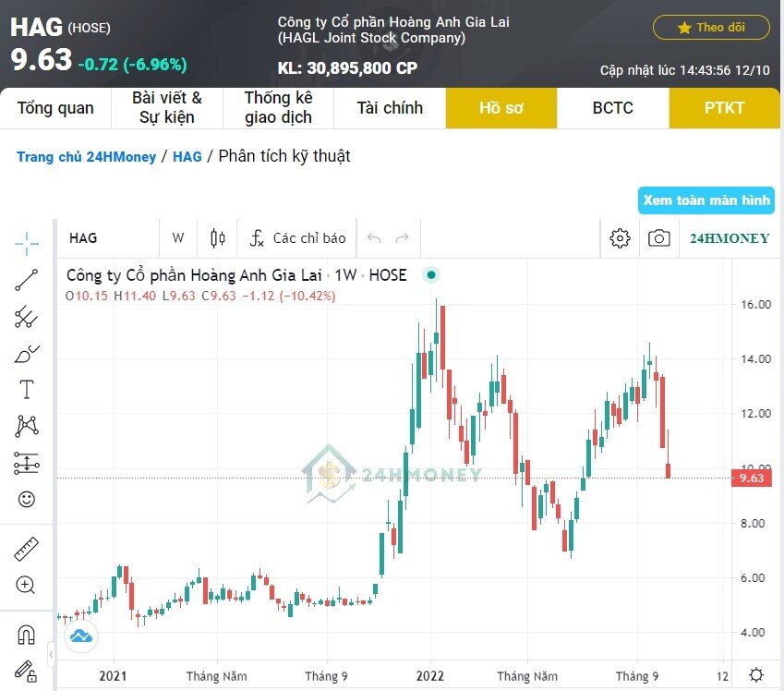Click the 9.63 current price label on axis
The image size is (784, 691).
(x=751, y=478)
